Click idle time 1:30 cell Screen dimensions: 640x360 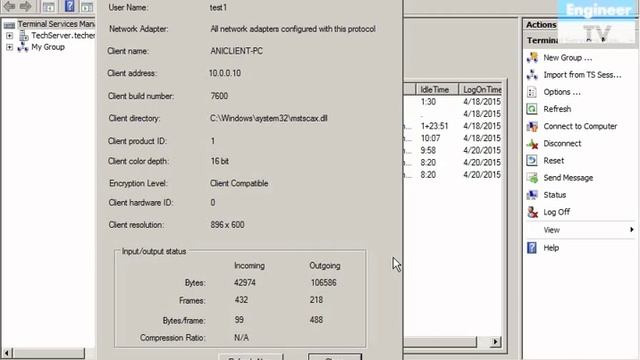[x=428, y=102]
